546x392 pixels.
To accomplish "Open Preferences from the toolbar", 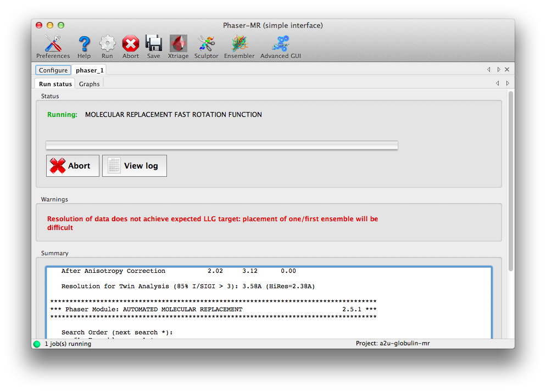I will click(x=53, y=47).
